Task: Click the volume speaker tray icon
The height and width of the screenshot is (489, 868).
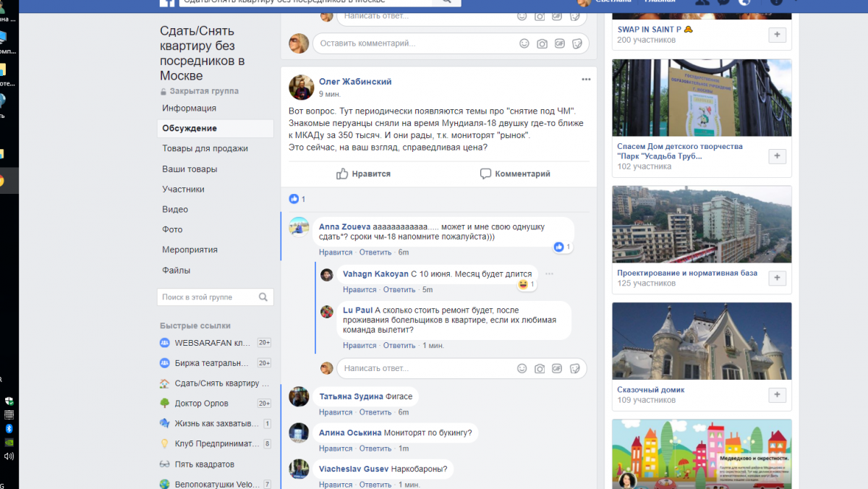Action: click(x=9, y=456)
